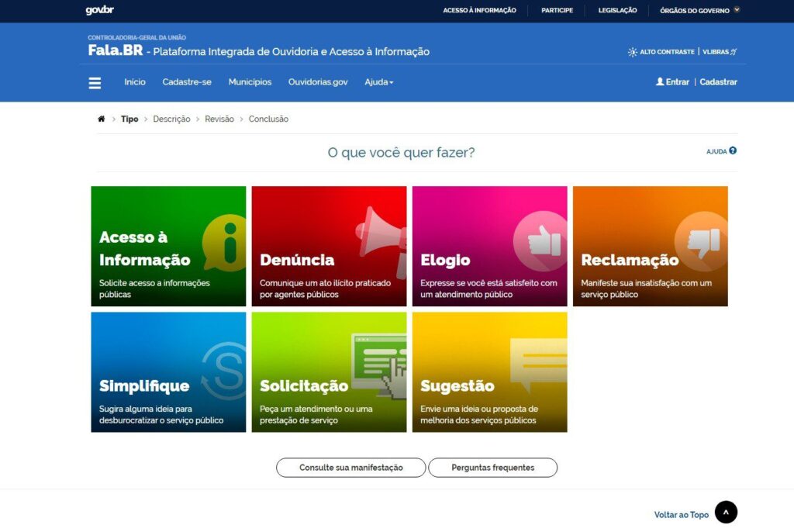Open Acesso à Informação top link

point(479,10)
